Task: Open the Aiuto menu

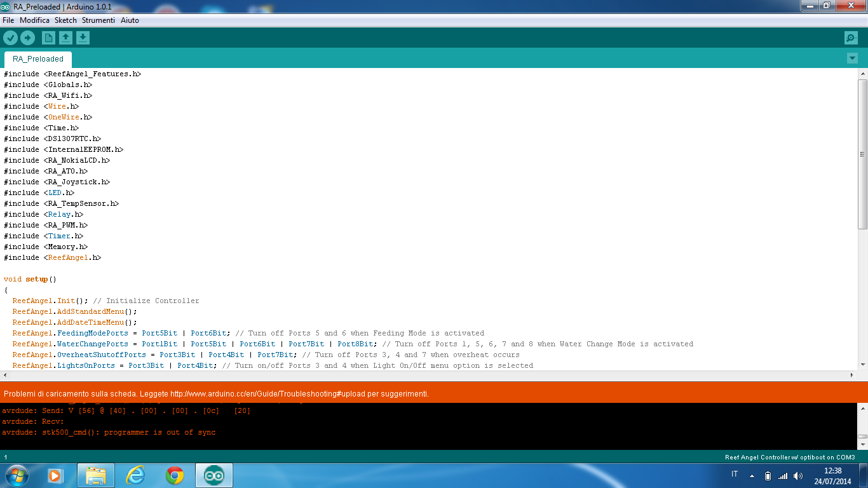Action: click(x=130, y=20)
